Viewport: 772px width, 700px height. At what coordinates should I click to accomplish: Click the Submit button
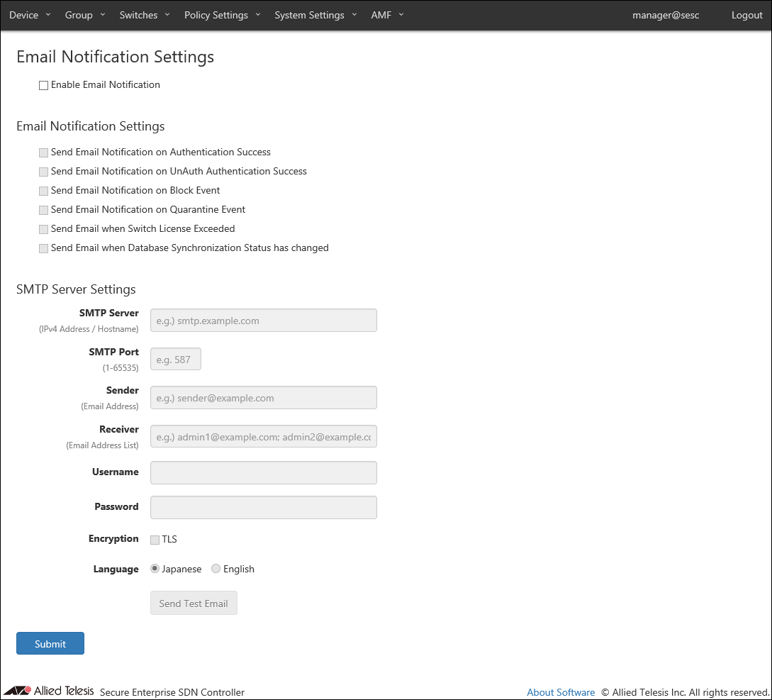point(50,643)
